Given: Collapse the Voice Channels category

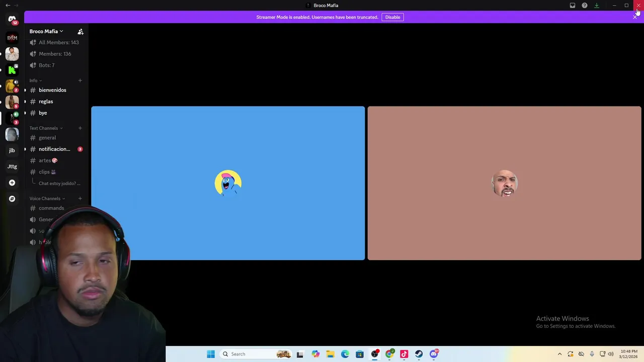Looking at the screenshot, I should tap(47, 199).
